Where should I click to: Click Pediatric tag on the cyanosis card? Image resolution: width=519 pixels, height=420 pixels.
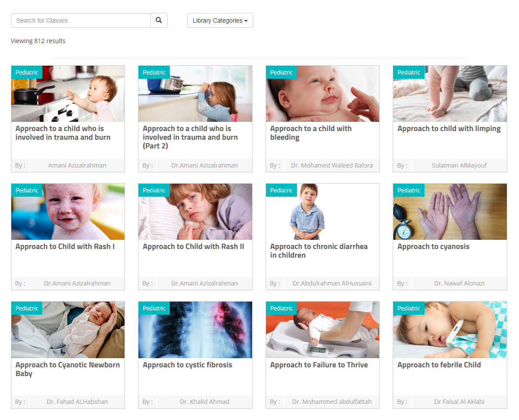[409, 190]
